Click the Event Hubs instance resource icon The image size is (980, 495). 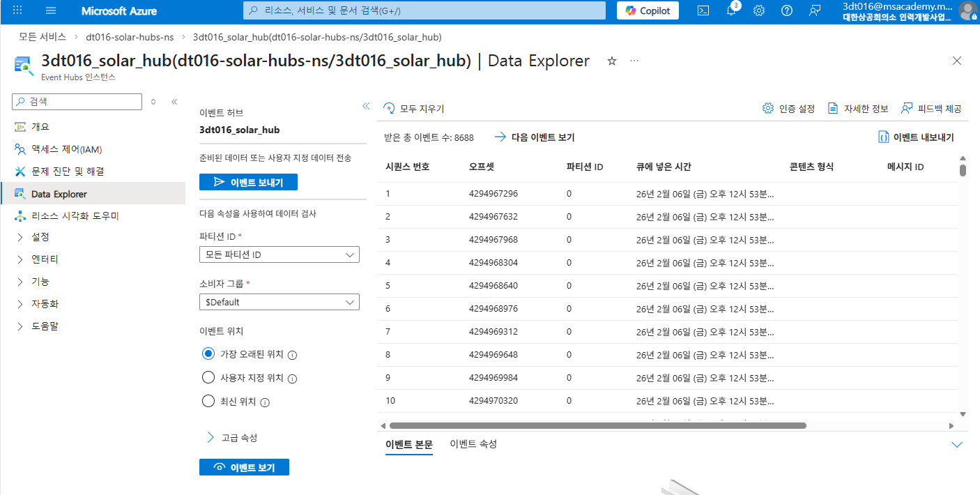click(x=24, y=66)
